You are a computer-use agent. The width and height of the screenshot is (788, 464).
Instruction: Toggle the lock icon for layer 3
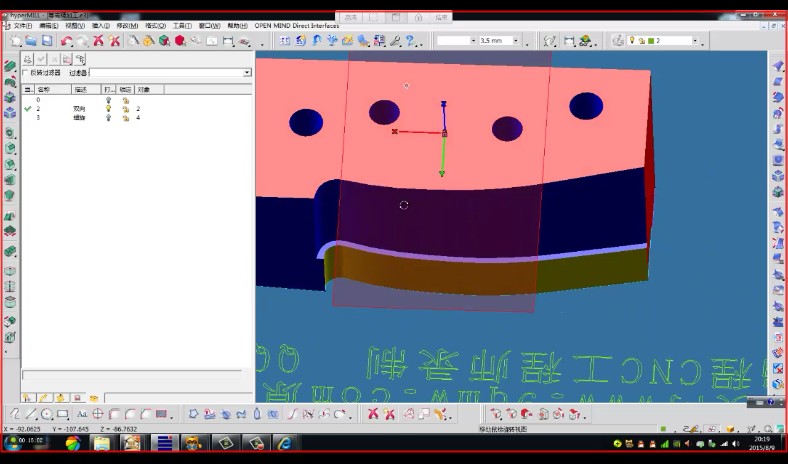pos(125,117)
